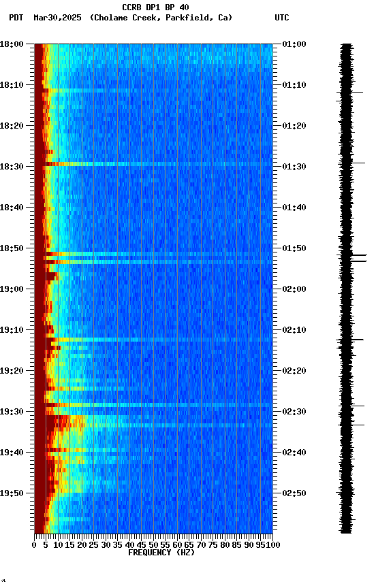Click the 'FREQUENCY (HZ)' axis label
This screenshot has height=588, width=376.
(x=161, y=553)
